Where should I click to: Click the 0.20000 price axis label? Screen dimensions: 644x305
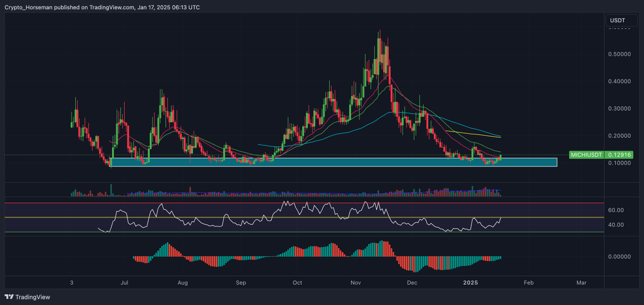tap(619, 136)
